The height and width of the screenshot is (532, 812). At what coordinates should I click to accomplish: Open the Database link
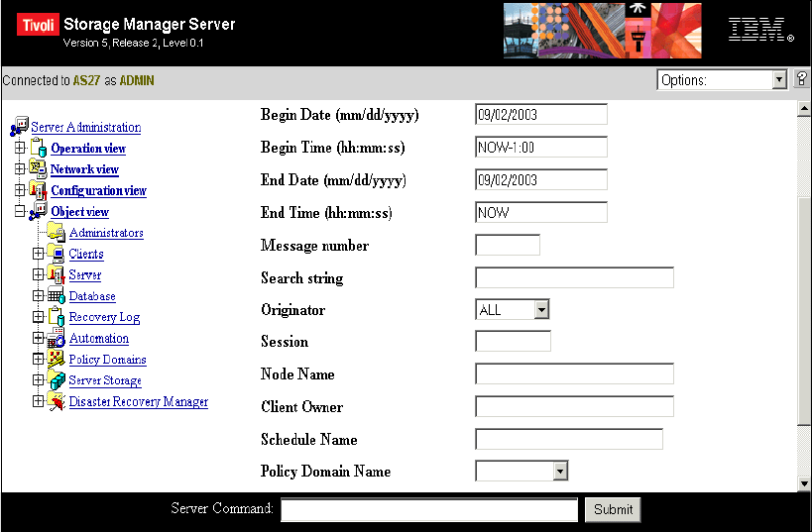click(92, 296)
